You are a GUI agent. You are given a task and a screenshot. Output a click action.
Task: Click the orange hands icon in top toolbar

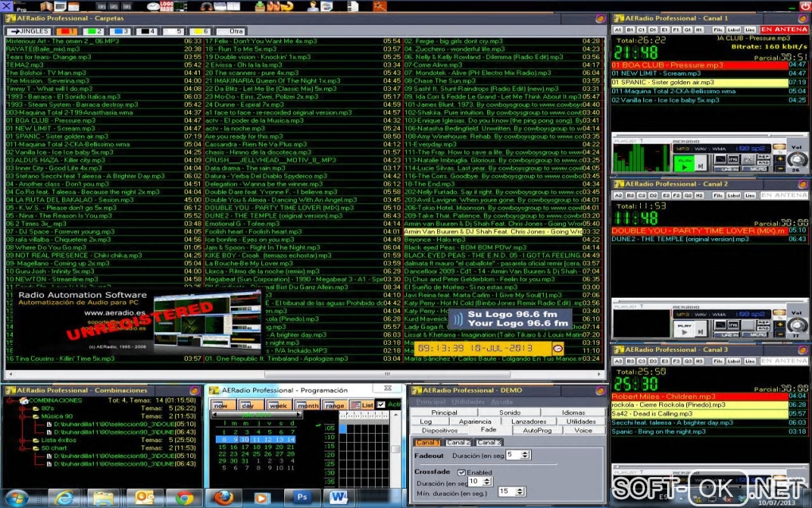[273, 6]
